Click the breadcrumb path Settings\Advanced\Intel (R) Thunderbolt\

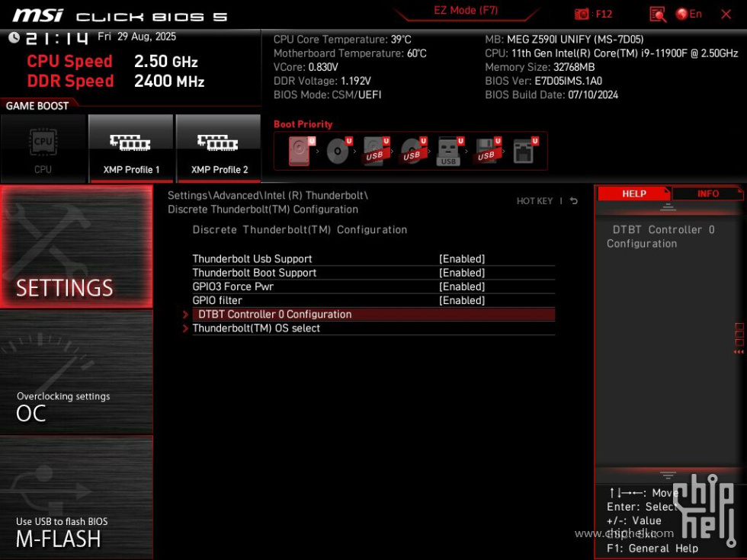pyautogui.click(x=268, y=195)
